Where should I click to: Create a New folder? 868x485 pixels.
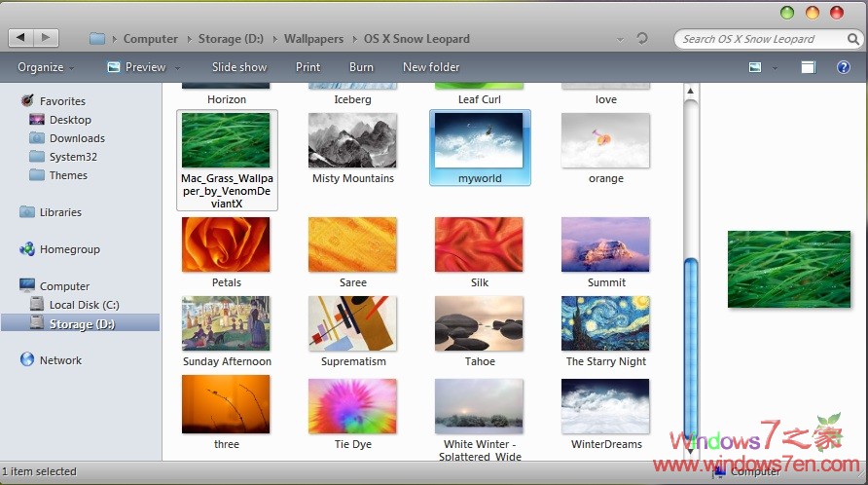point(431,67)
